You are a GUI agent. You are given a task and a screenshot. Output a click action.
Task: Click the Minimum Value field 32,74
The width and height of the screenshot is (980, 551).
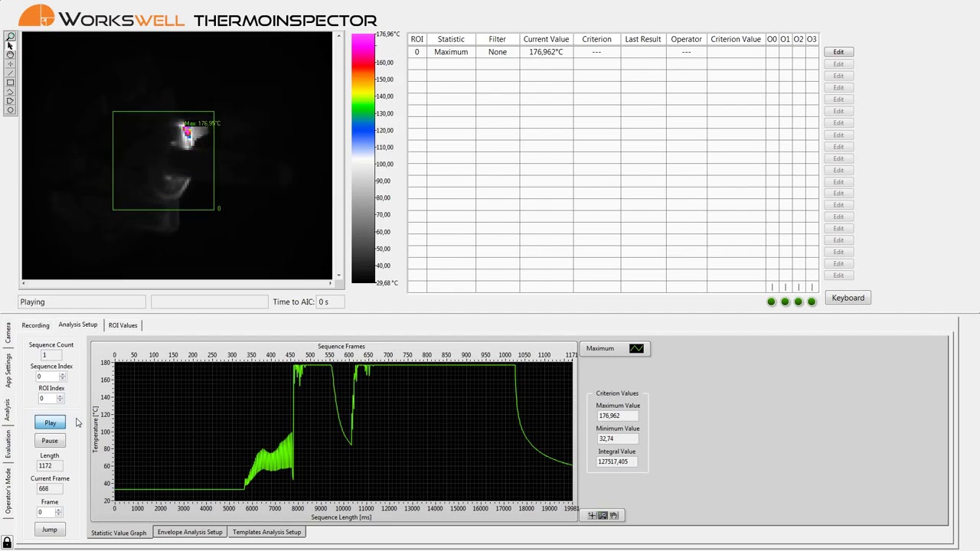click(x=619, y=439)
